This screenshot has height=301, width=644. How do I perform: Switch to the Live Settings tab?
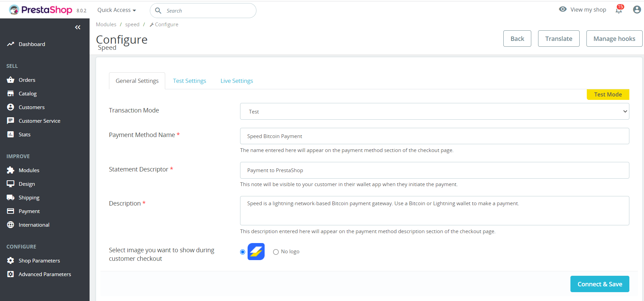pyautogui.click(x=237, y=81)
